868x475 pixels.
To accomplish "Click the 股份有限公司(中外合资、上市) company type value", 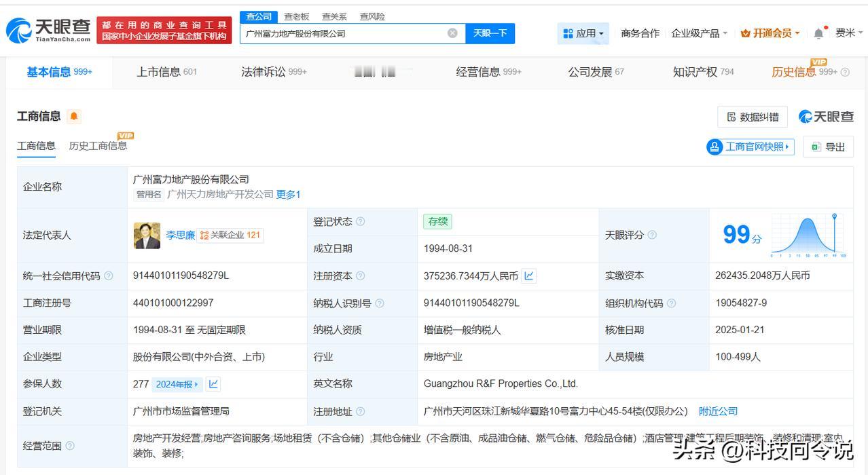I will point(199,356).
